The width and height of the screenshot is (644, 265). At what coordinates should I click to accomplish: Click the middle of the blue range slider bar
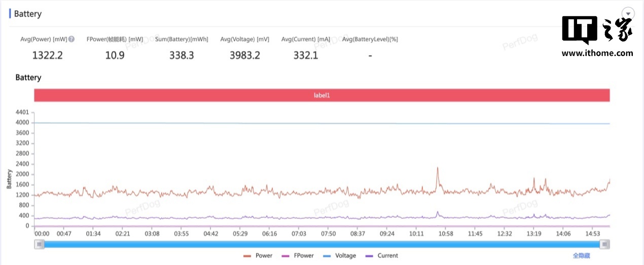tap(321, 245)
